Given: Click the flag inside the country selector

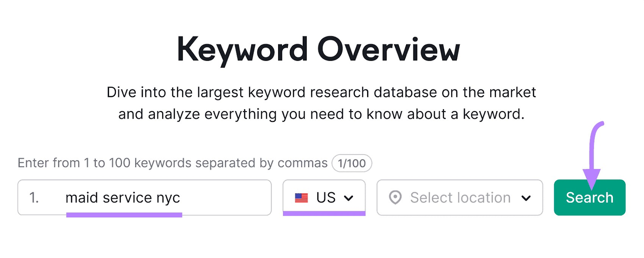Looking at the screenshot, I should tap(302, 197).
